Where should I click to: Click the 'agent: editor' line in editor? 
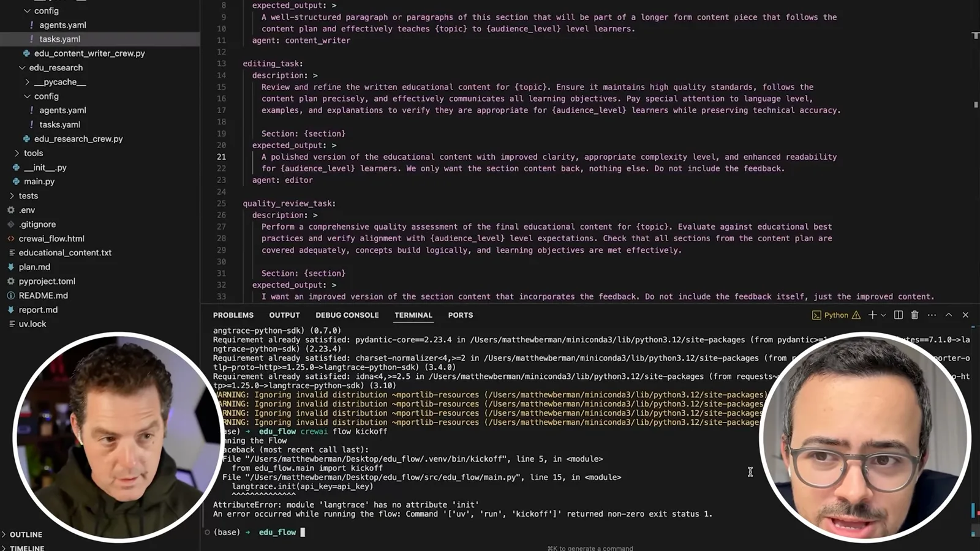pos(282,180)
